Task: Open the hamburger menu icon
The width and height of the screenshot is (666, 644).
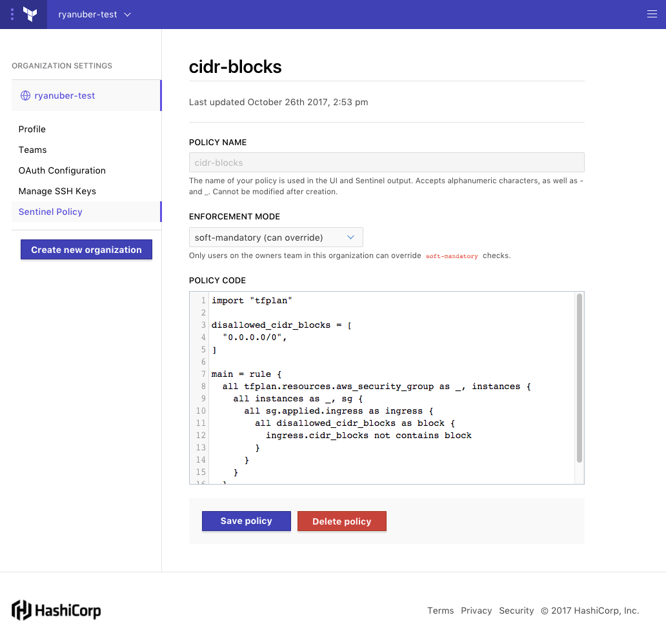Action: pyautogui.click(x=652, y=14)
